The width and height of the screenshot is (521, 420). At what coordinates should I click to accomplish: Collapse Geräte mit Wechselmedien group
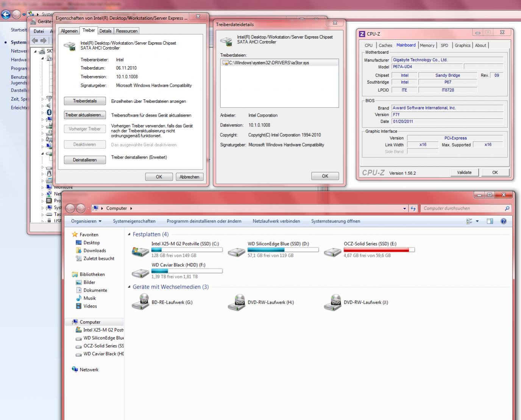129,287
